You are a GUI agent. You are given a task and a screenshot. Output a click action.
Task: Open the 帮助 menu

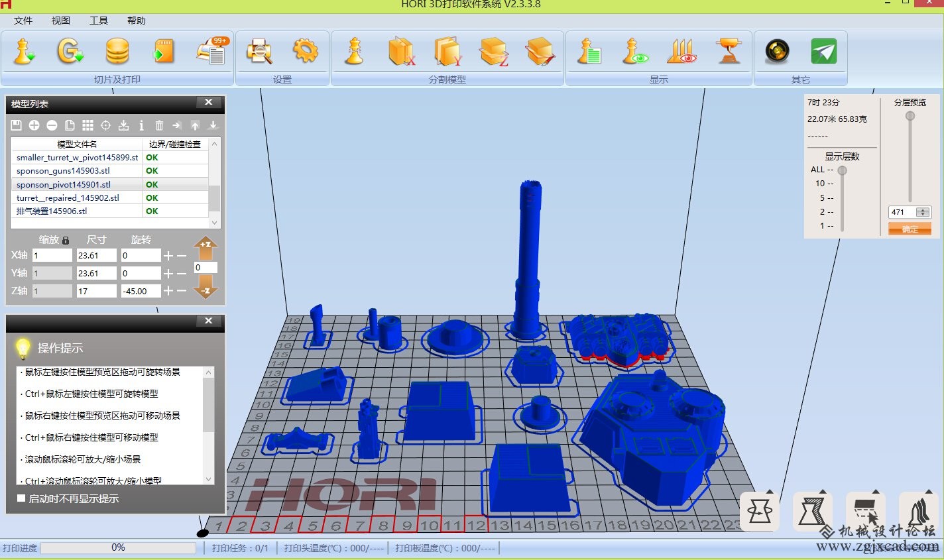point(137,21)
